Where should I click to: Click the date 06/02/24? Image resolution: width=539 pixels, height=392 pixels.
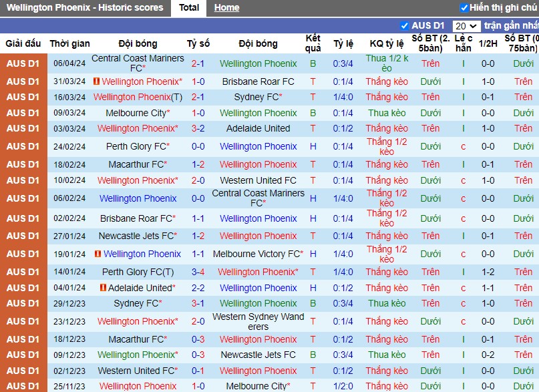tap(69, 198)
